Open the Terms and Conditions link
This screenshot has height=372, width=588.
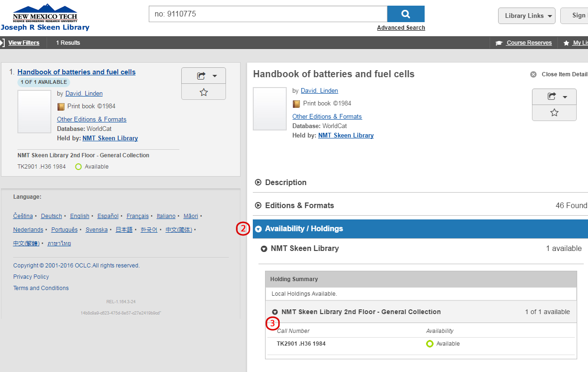coord(41,288)
